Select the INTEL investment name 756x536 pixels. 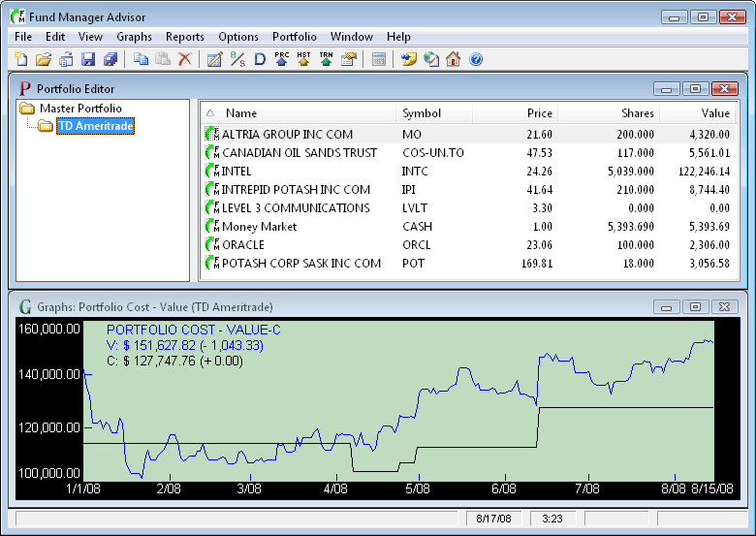tap(236, 172)
